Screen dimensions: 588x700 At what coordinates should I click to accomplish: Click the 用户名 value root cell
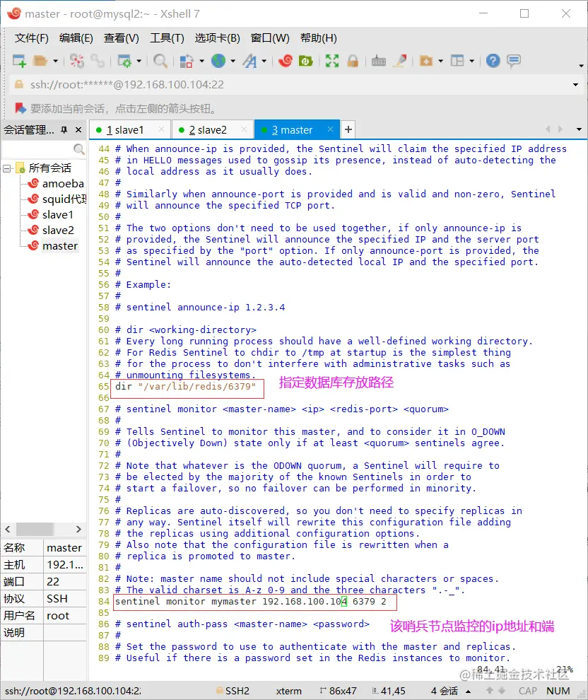pyautogui.click(x=65, y=616)
